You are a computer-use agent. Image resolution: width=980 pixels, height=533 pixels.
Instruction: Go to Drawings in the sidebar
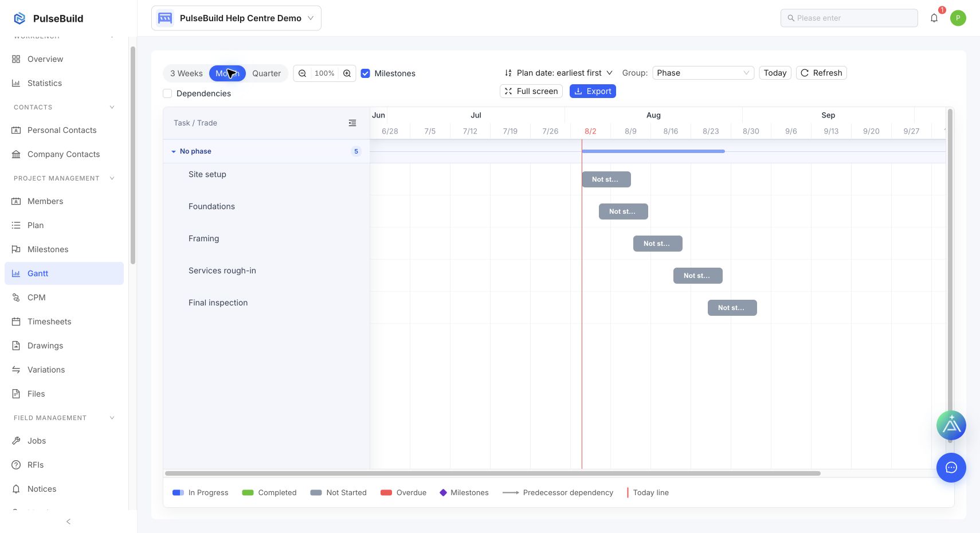64,346
